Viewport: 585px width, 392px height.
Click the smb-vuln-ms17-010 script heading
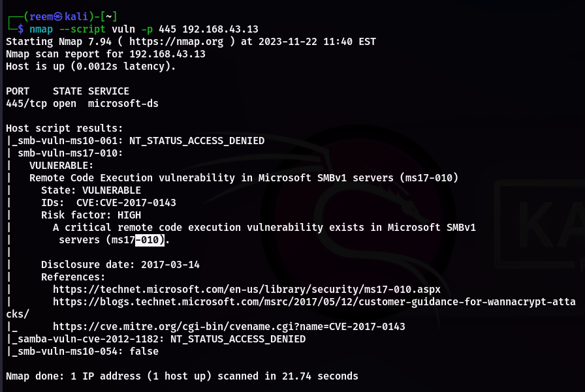[x=70, y=153]
